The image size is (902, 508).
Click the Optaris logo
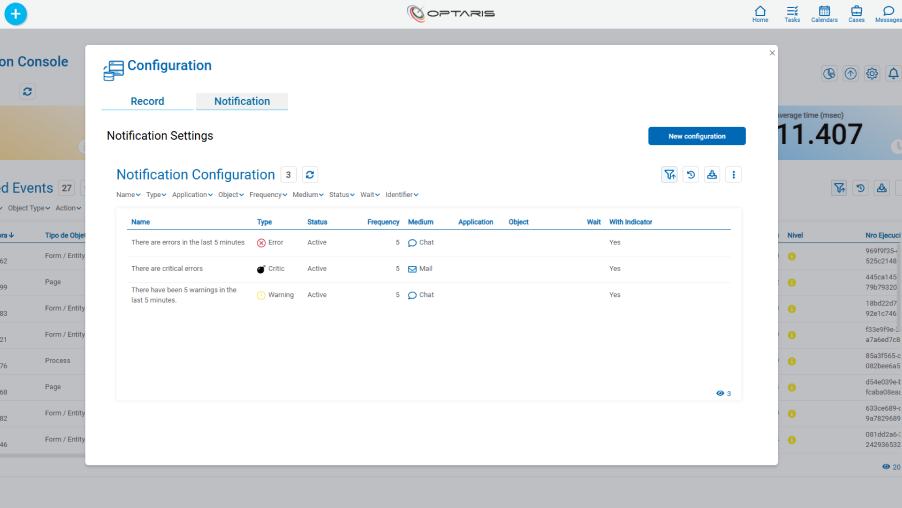(x=451, y=13)
